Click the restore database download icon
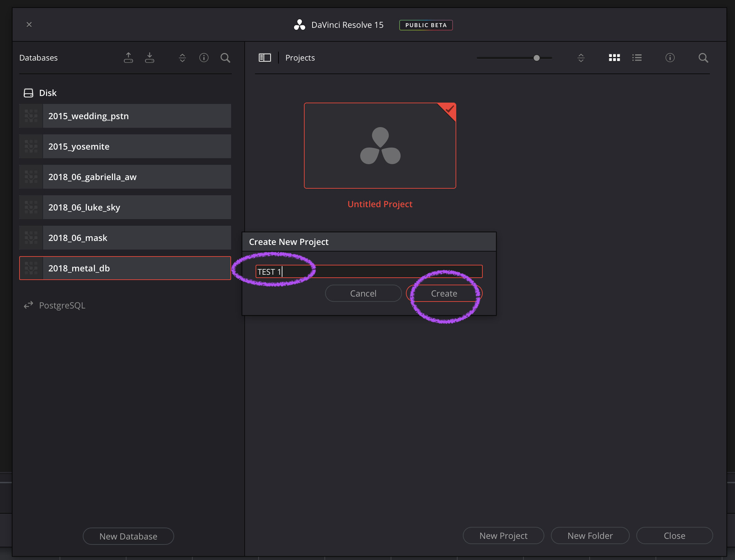Screen dimensions: 735x560 click(x=150, y=58)
